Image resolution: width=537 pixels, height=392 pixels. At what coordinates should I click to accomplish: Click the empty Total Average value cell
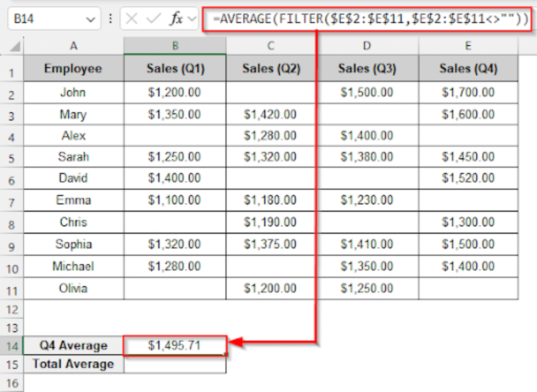(x=175, y=364)
